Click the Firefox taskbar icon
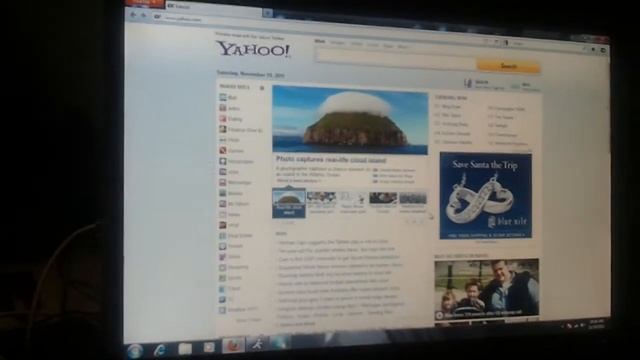This screenshot has height=360, width=640. [x=233, y=345]
